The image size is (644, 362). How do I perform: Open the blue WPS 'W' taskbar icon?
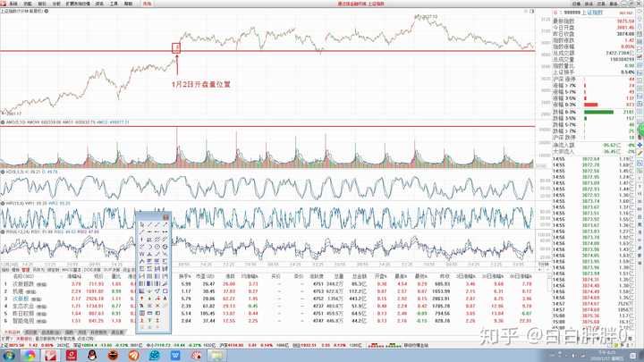(x=175, y=355)
